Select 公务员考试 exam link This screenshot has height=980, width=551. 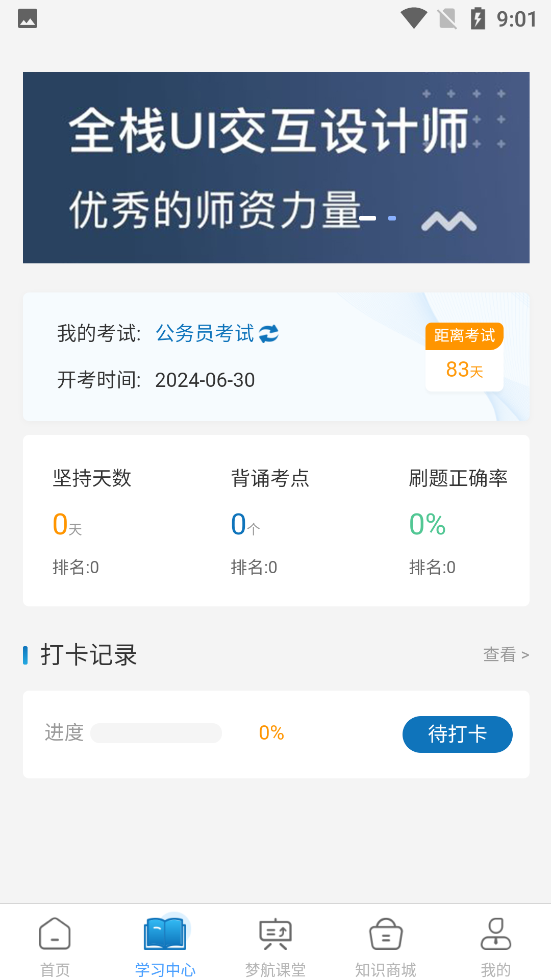pyautogui.click(x=205, y=334)
